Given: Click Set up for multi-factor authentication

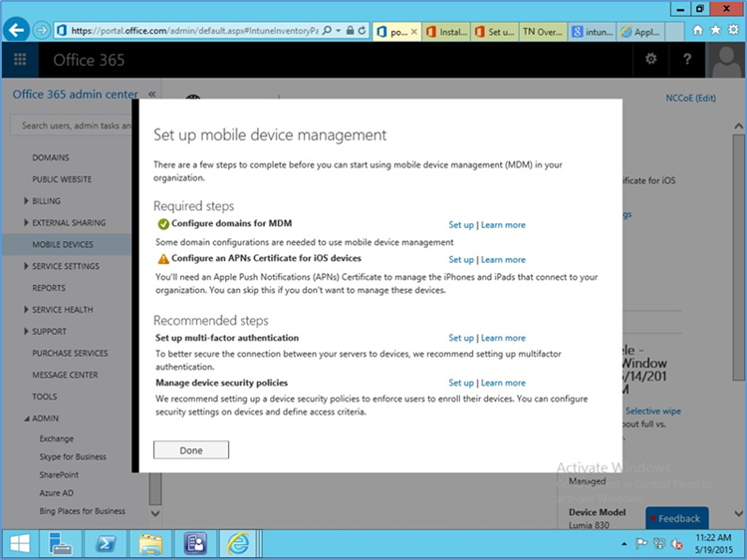Looking at the screenshot, I should click(x=461, y=338).
